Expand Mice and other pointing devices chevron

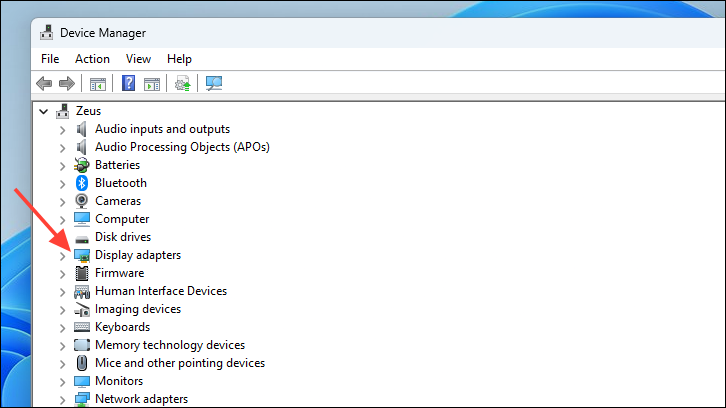click(x=63, y=364)
